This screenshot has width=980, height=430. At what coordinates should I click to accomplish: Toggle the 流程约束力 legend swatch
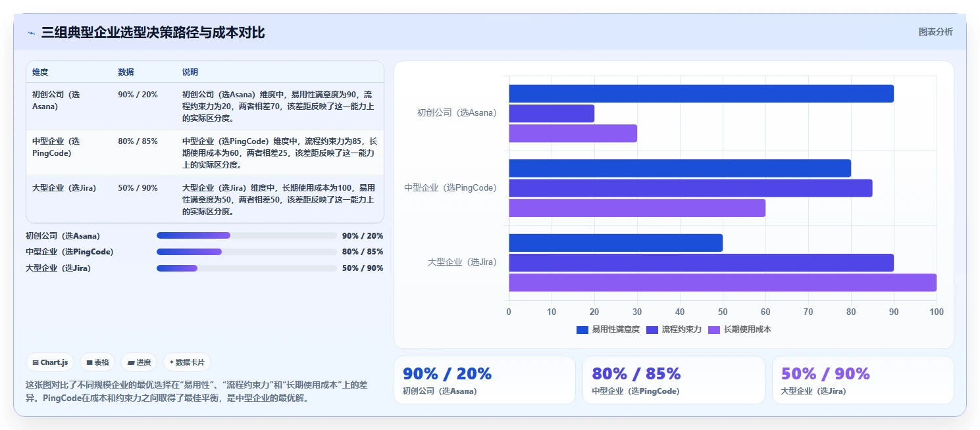652,329
